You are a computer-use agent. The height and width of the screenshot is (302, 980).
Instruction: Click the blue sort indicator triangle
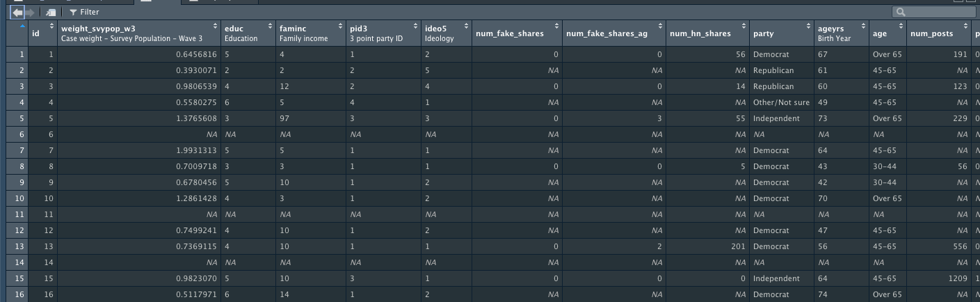coord(22,26)
